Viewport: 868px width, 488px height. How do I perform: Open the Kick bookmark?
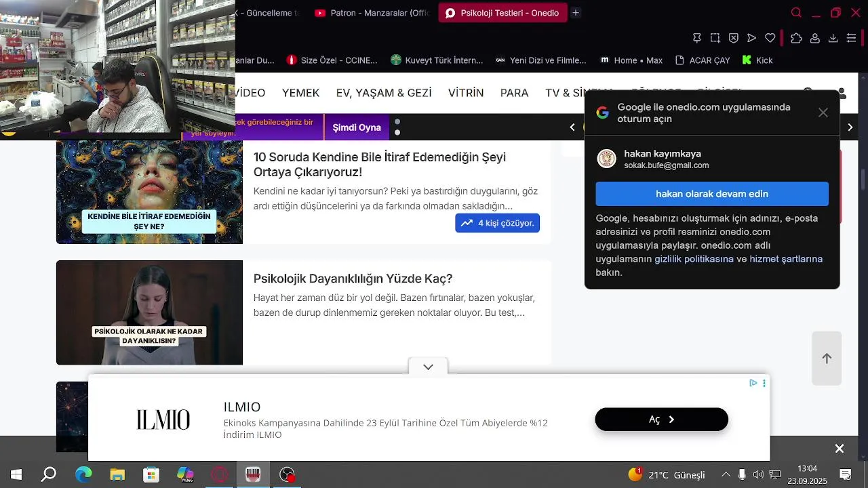click(x=757, y=60)
